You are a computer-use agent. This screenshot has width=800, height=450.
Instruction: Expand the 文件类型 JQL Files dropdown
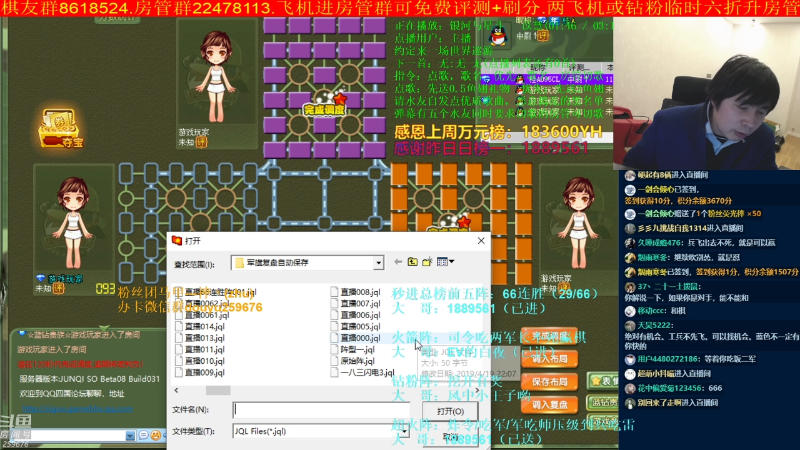[404, 432]
